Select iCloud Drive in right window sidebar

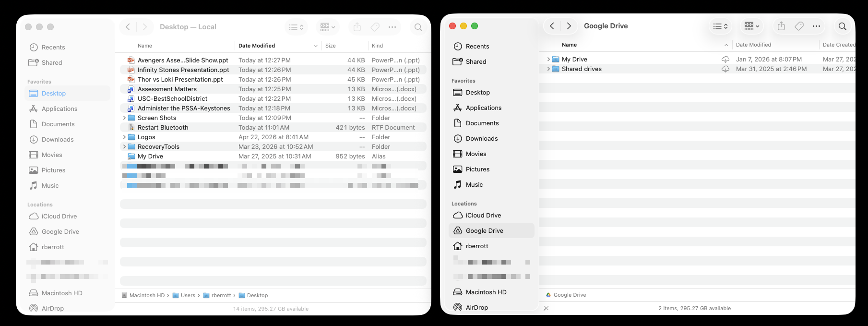491,215
